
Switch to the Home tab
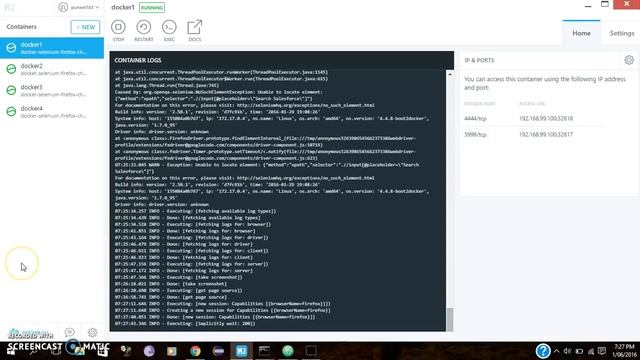[581, 33]
